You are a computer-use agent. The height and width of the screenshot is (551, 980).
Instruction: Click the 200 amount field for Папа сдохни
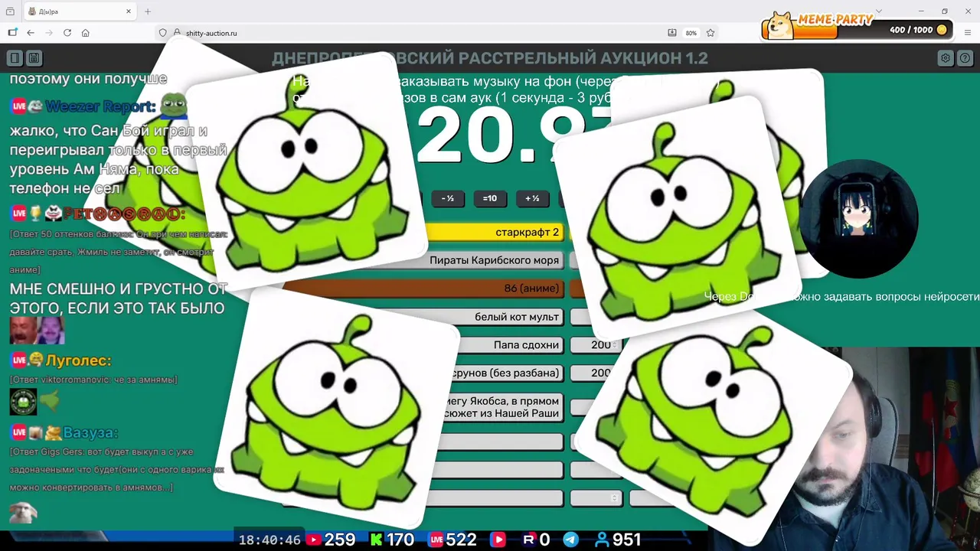(x=596, y=345)
